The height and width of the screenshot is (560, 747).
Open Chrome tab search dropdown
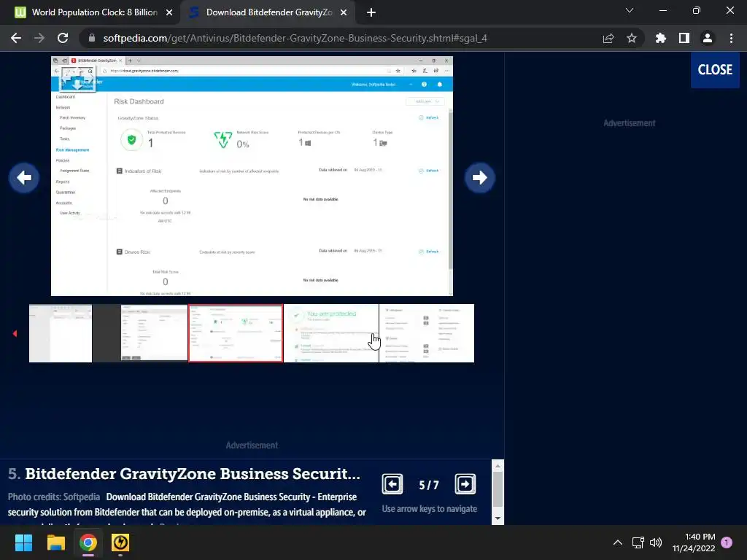click(630, 10)
